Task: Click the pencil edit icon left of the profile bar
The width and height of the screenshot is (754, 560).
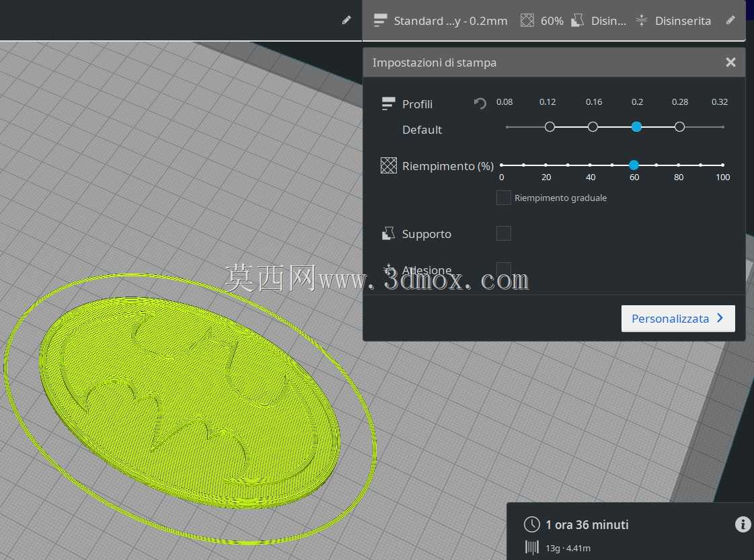Action: click(x=346, y=20)
